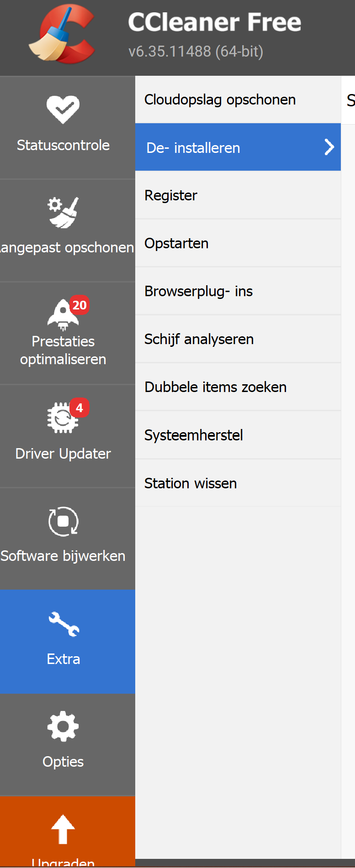Open Prestaties optimaliseren rocket icon
Screen dimensions: 355x868
(x=63, y=314)
